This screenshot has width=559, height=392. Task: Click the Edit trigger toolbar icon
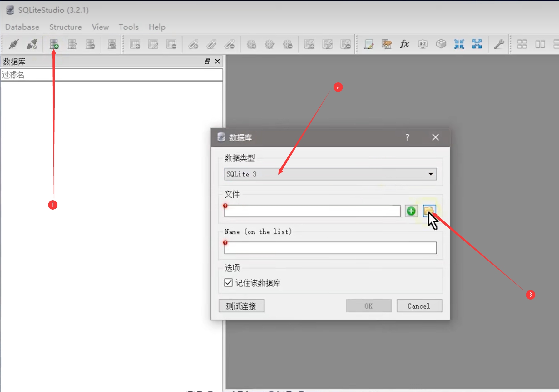click(270, 44)
